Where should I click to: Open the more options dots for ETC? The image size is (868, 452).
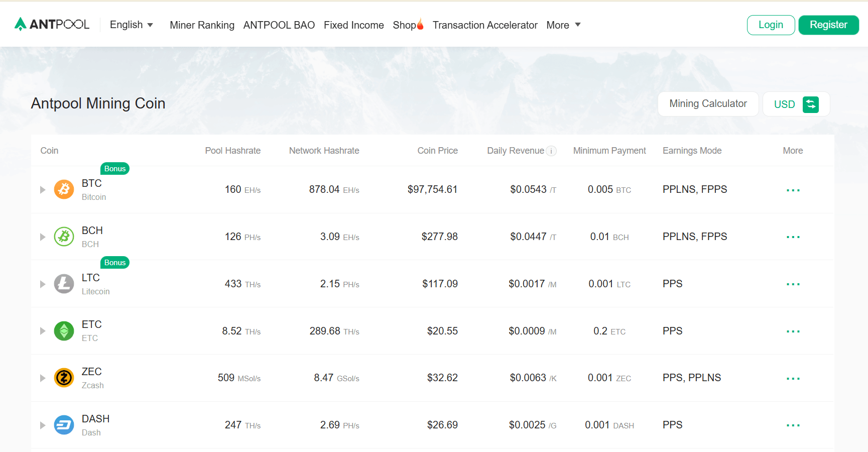point(793,331)
